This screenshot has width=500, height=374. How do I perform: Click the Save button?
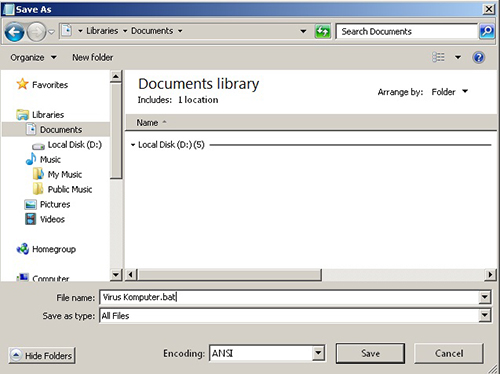click(370, 353)
